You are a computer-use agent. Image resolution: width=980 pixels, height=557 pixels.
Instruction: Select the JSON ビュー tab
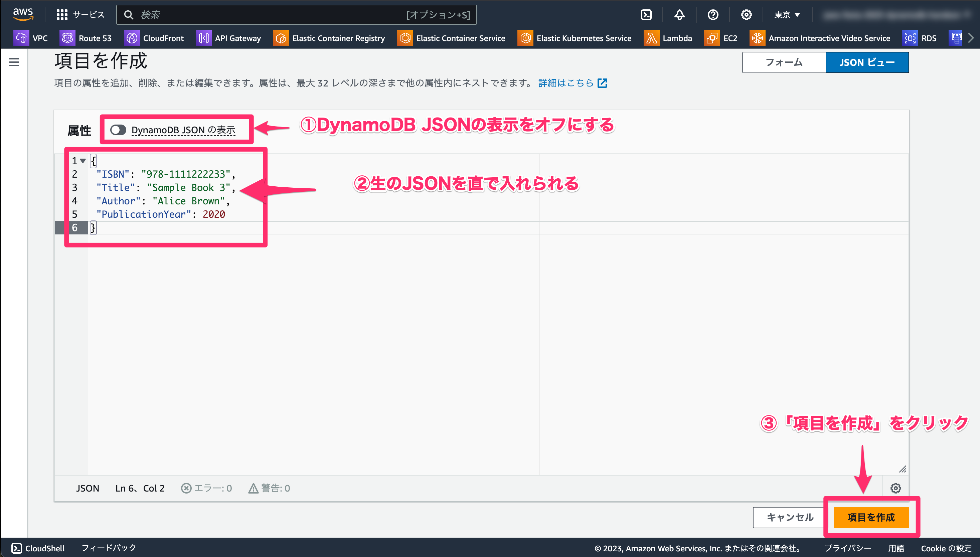pyautogui.click(x=867, y=62)
